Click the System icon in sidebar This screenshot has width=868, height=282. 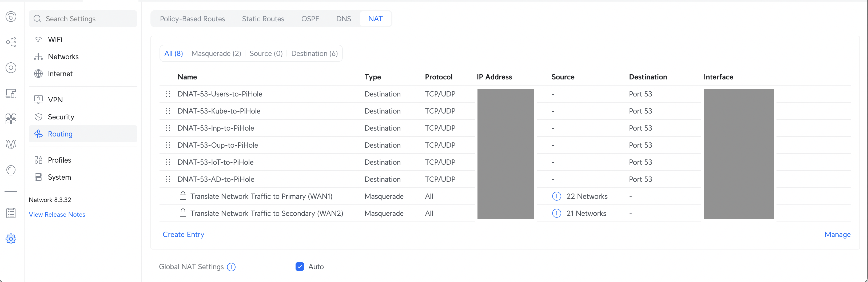[38, 177]
